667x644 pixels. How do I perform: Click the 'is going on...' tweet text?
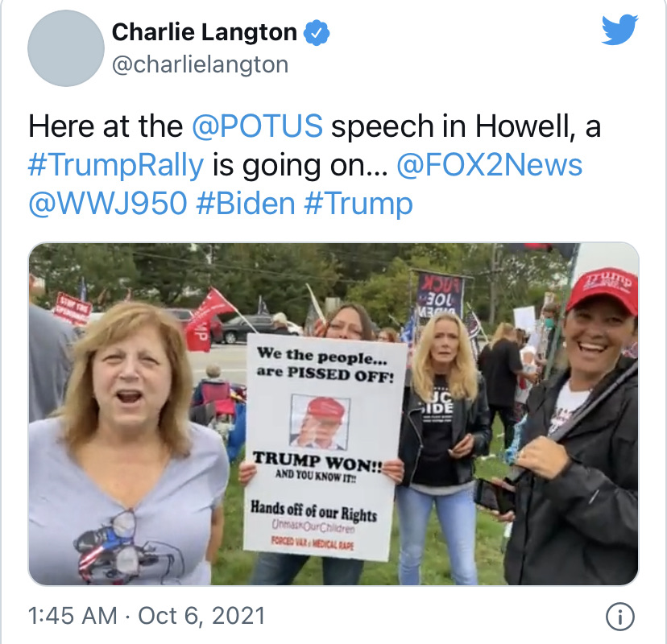[300, 166]
